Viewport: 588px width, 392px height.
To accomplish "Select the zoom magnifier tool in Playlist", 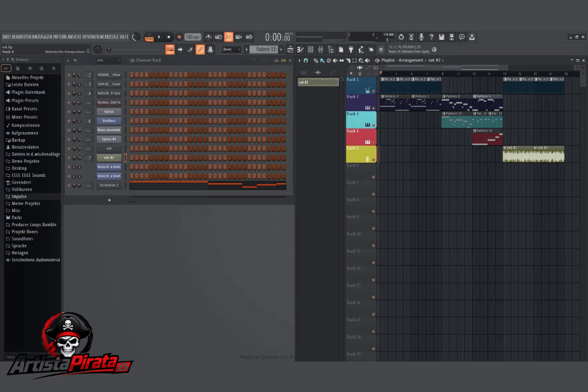I will pyautogui.click(x=361, y=60).
